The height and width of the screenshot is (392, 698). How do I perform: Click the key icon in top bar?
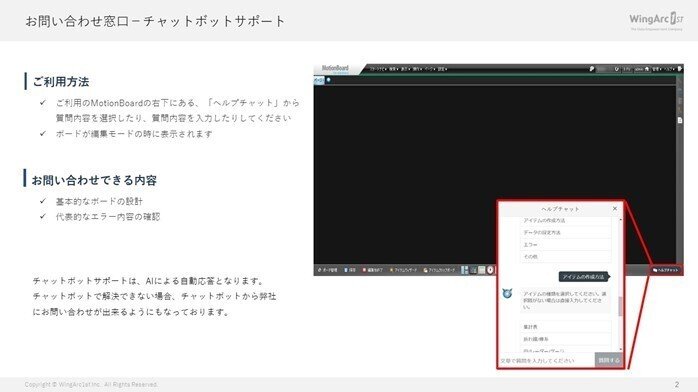[592, 69]
